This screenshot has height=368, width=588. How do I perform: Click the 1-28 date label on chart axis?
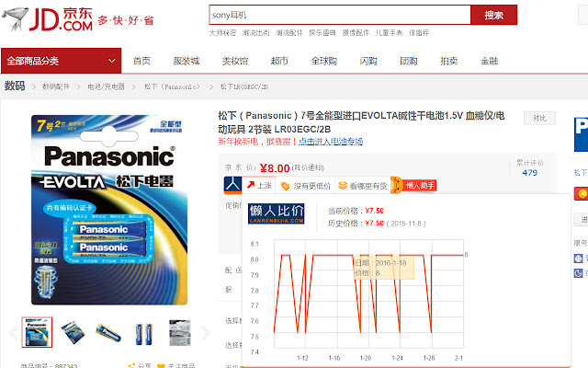tap(429, 358)
